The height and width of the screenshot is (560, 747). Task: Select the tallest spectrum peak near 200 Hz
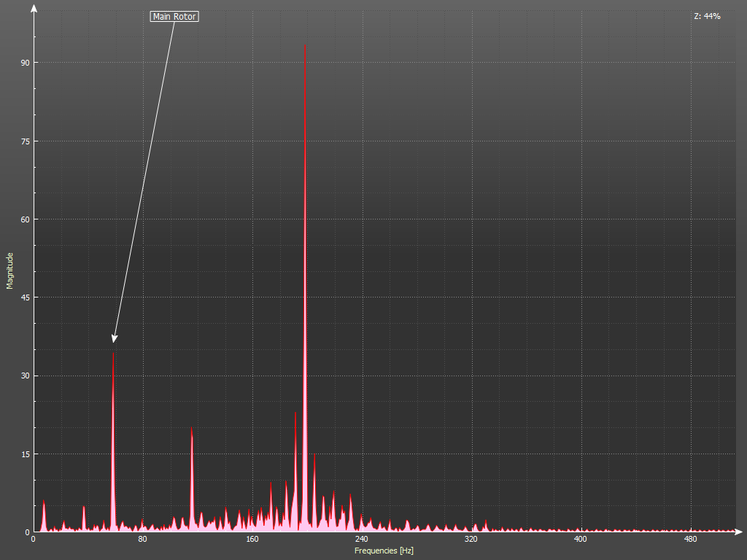click(x=305, y=47)
